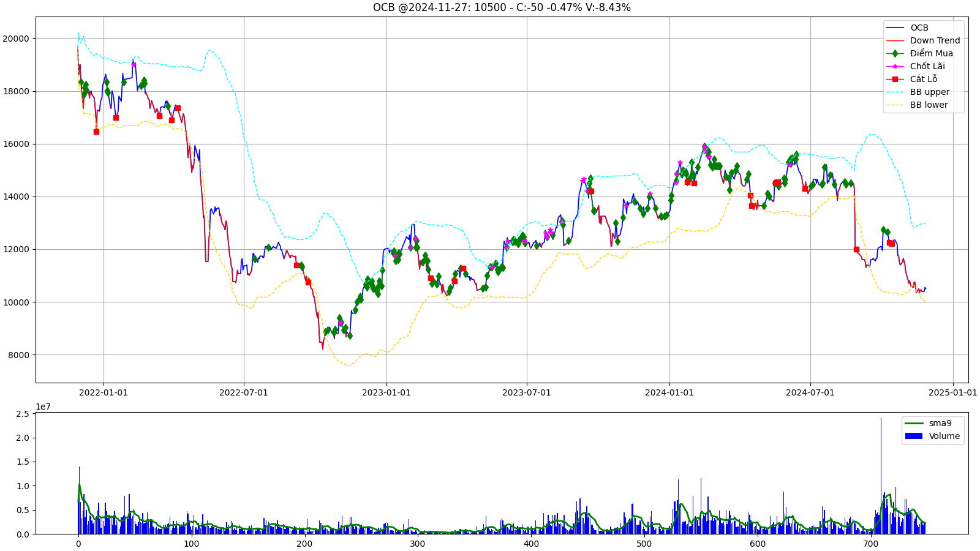Click the 18000 price axis label
This screenshot has width=980, height=551.
tap(16, 91)
